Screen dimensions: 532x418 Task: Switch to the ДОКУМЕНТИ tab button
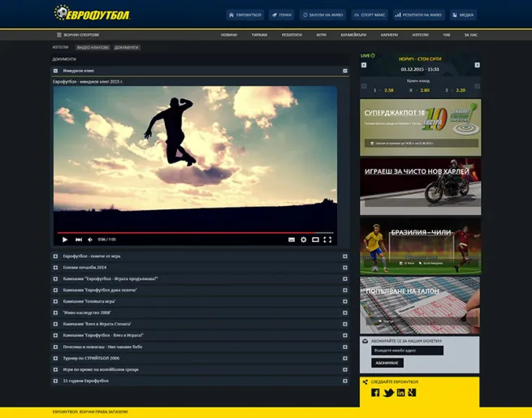coord(126,47)
